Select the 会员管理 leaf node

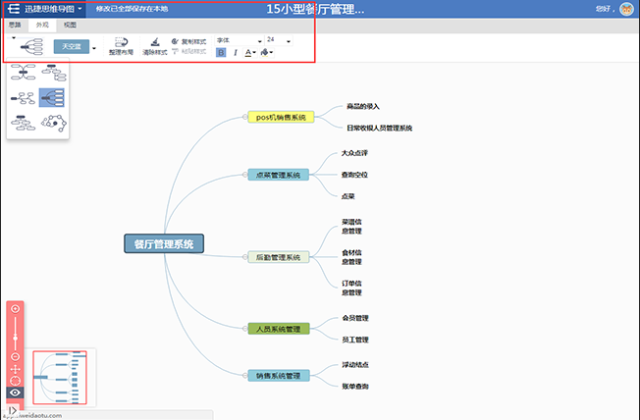[355, 318]
